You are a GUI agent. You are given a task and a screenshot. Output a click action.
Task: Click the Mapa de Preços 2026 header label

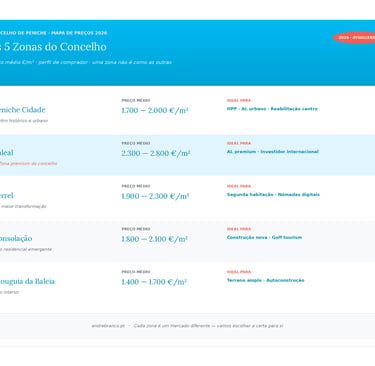click(x=79, y=33)
